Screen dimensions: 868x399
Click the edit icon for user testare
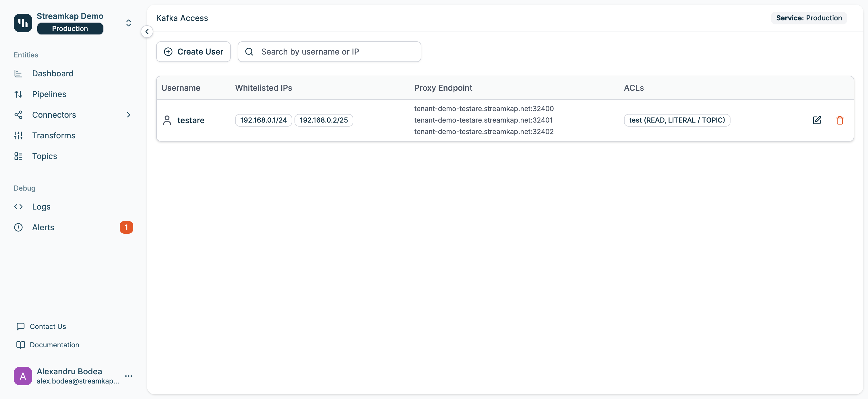click(x=817, y=120)
